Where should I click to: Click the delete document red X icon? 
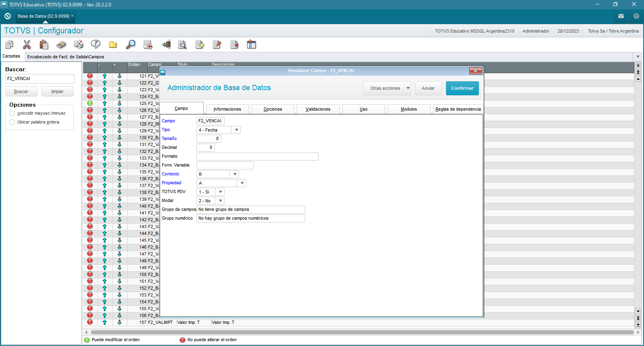click(234, 44)
